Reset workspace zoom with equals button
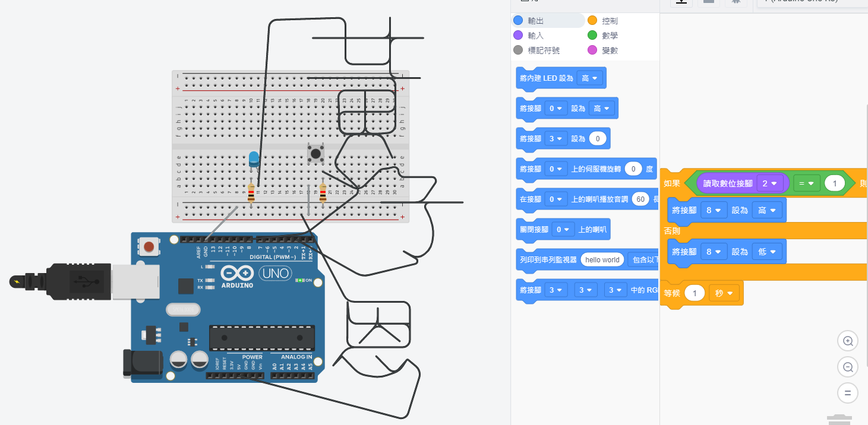The image size is (868, 425). 848,393
